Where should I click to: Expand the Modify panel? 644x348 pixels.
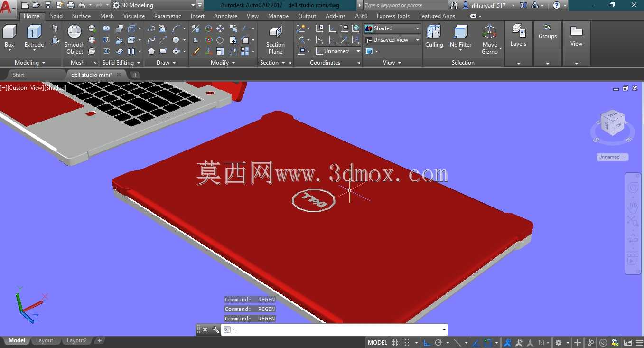pyautogui.click(x=223, y=63)
